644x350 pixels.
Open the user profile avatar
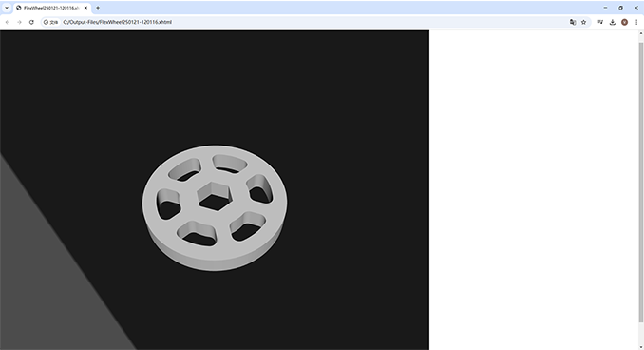click(x=624, y=22)
